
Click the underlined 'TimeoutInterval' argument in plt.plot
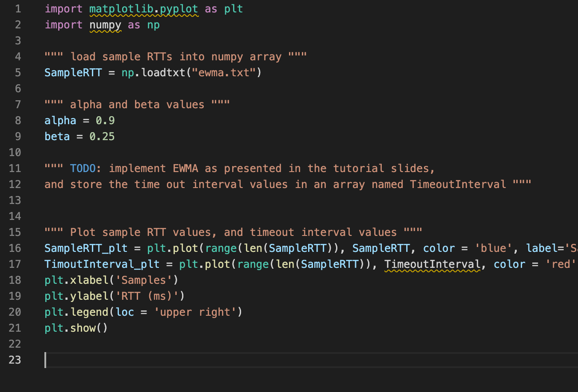click(x=432, y=264)
